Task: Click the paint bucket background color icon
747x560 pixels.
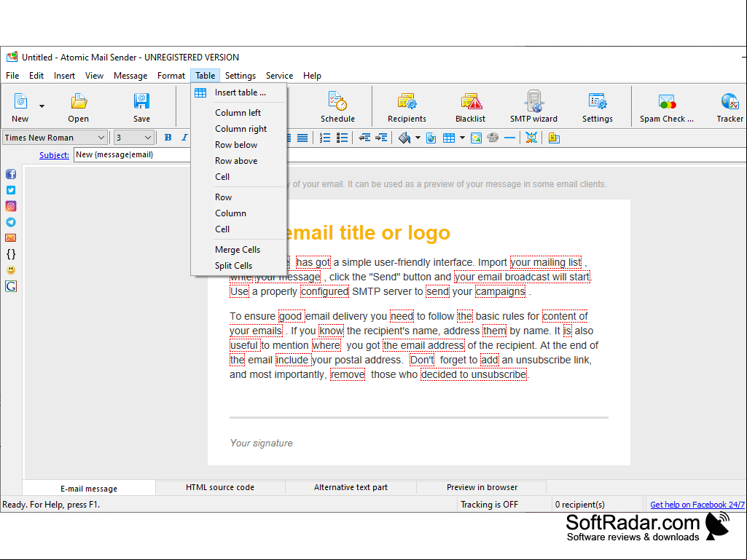Action: point(404,138)
